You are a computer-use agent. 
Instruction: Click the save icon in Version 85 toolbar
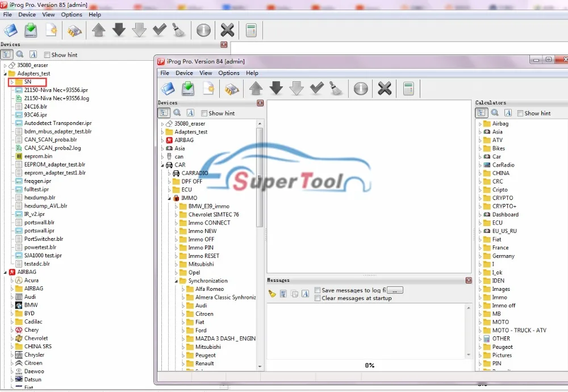tap(31, 30)
